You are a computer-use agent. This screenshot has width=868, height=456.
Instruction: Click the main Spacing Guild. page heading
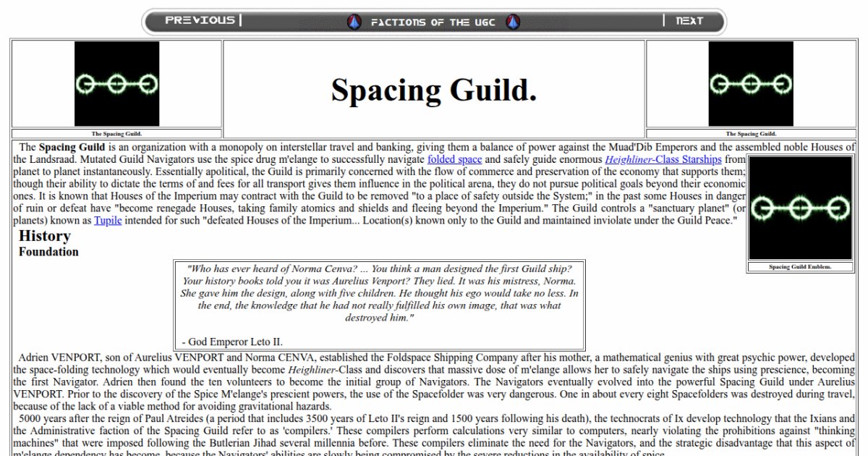tap(434, 90)
